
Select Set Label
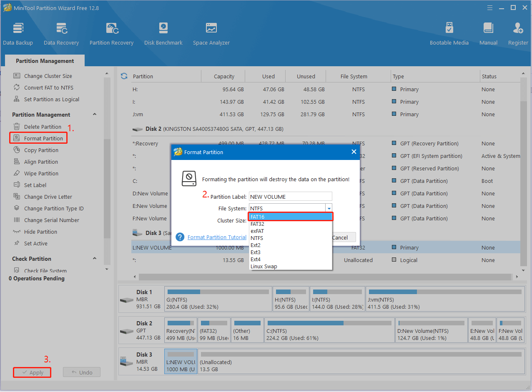point(35,185)
